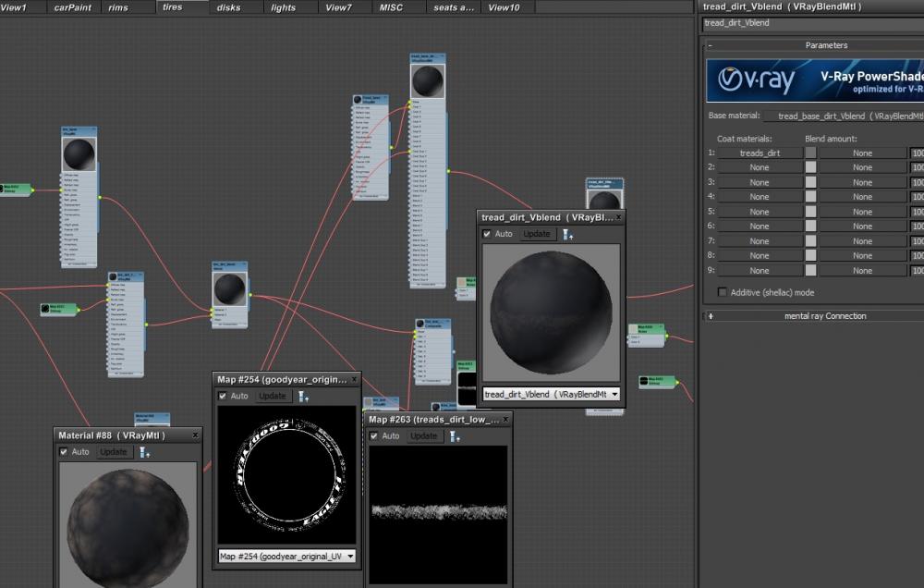924x588 pixels.
Task: Close the Map #263 treads_dirt preview window
Action: click(x=505, y=420)
